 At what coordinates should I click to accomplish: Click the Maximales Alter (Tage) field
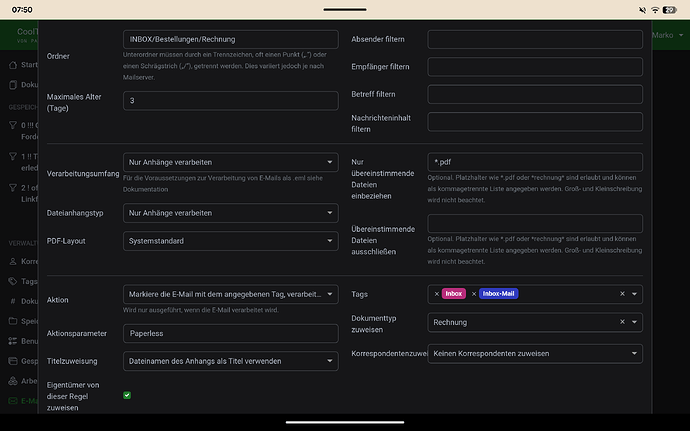click(231, 100)
